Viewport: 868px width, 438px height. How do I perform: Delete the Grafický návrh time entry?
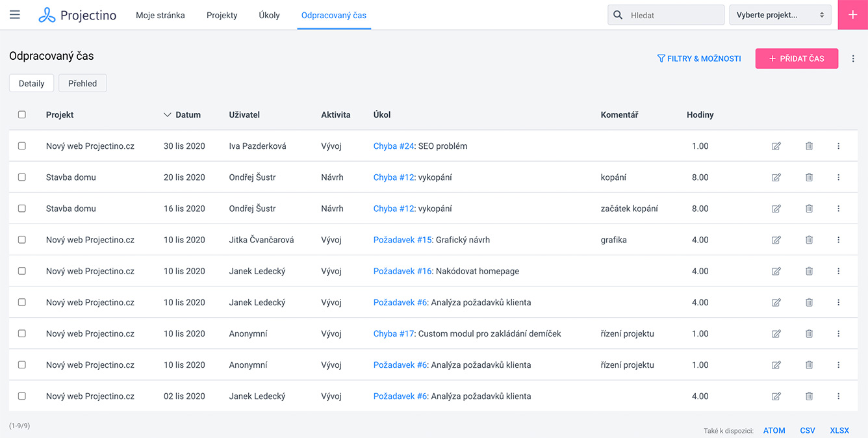pos(809,240)
